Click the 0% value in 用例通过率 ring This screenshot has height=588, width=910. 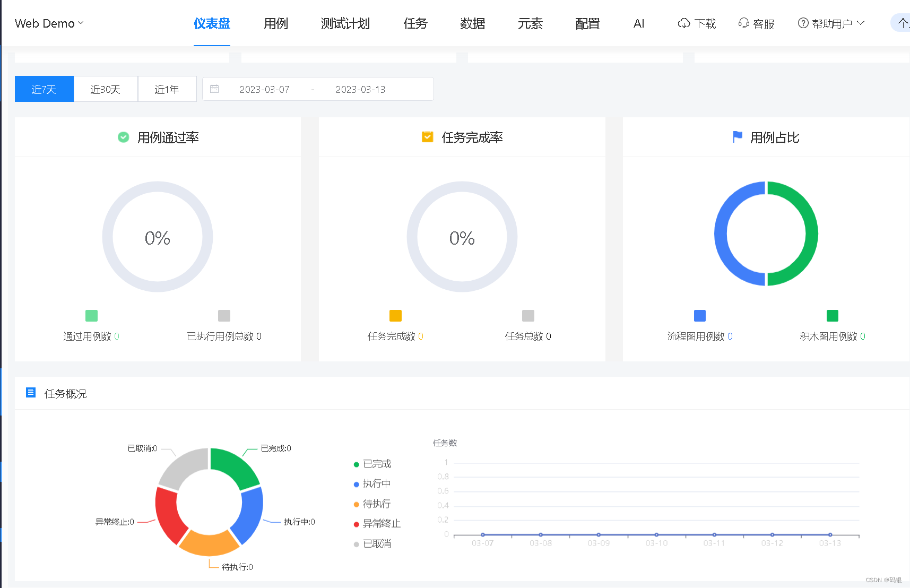click(x=158, y=238)
